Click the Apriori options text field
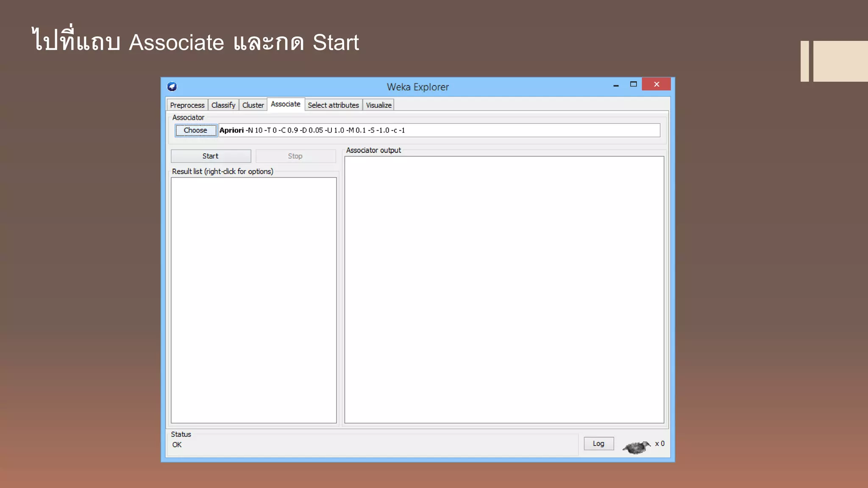868x488 pixels. [x=439, y=130]
